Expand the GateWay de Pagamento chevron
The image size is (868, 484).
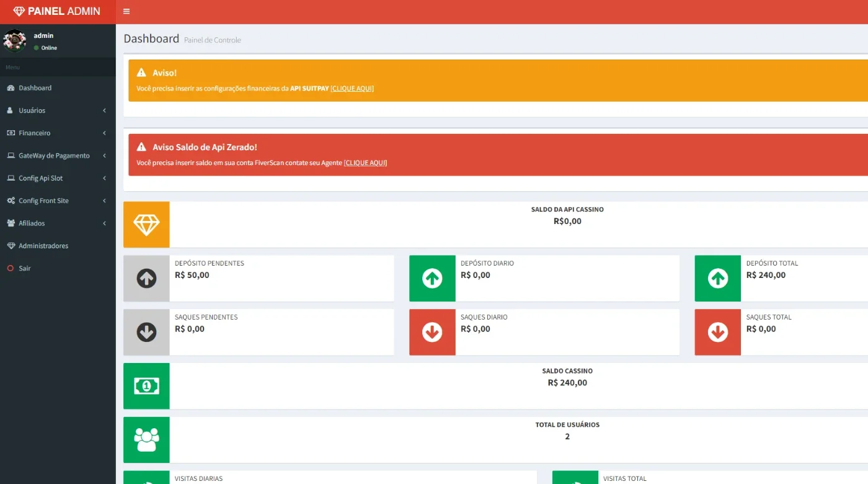(x=104, y=156)
